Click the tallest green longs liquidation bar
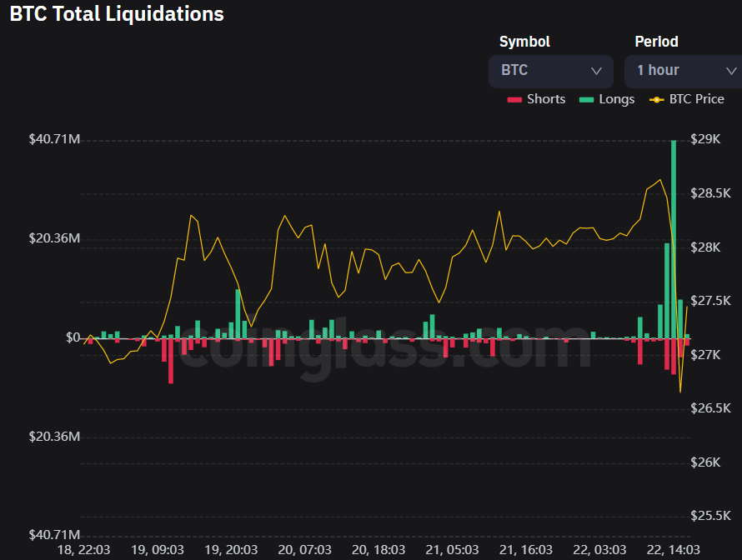 674,239
